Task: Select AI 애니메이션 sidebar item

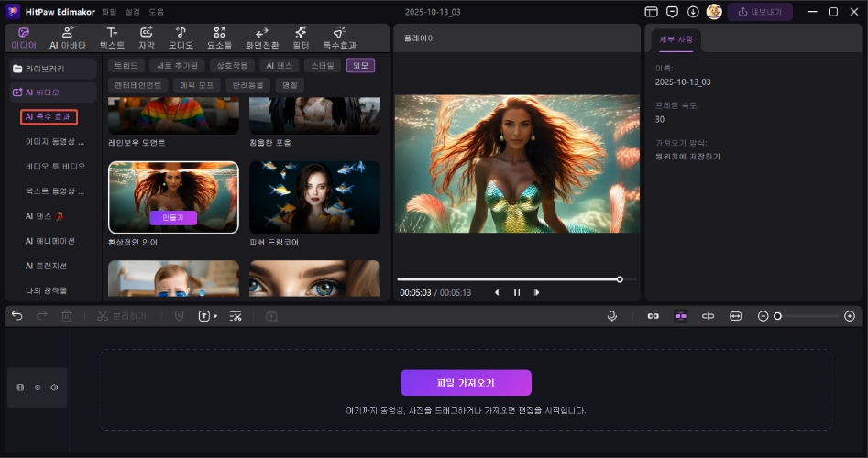Action: pos(50,241)
